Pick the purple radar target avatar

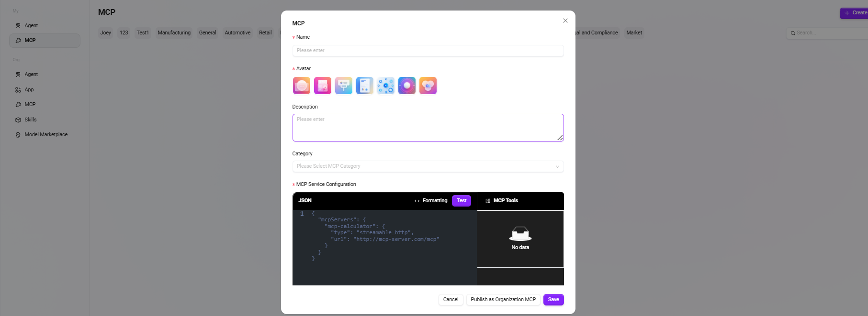(407, 86)
